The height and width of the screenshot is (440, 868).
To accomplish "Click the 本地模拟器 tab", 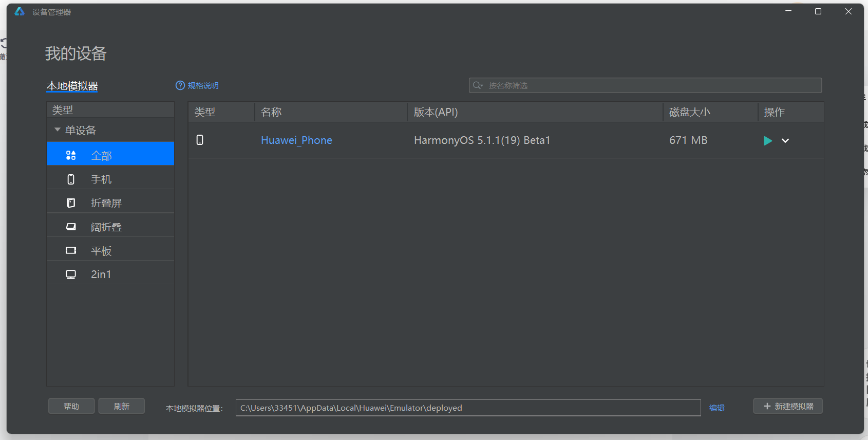I will (x=72, y=86).
